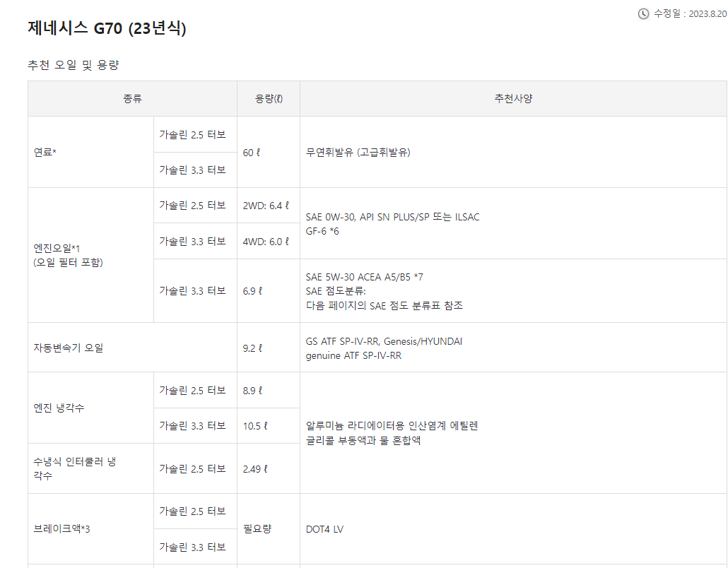728x568 pixels.
Task: Select the '자동변속기 오일' row label
Action: point(69,348)
